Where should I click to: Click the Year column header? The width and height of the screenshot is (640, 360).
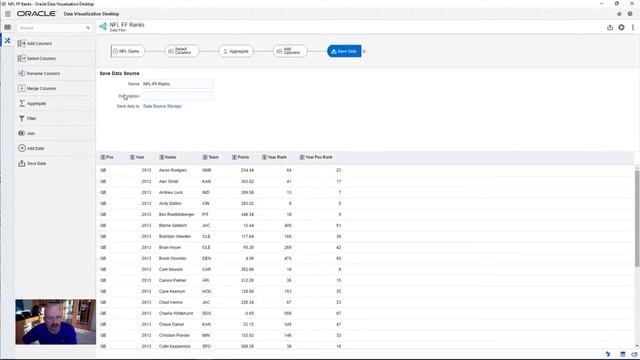point(137,157)
